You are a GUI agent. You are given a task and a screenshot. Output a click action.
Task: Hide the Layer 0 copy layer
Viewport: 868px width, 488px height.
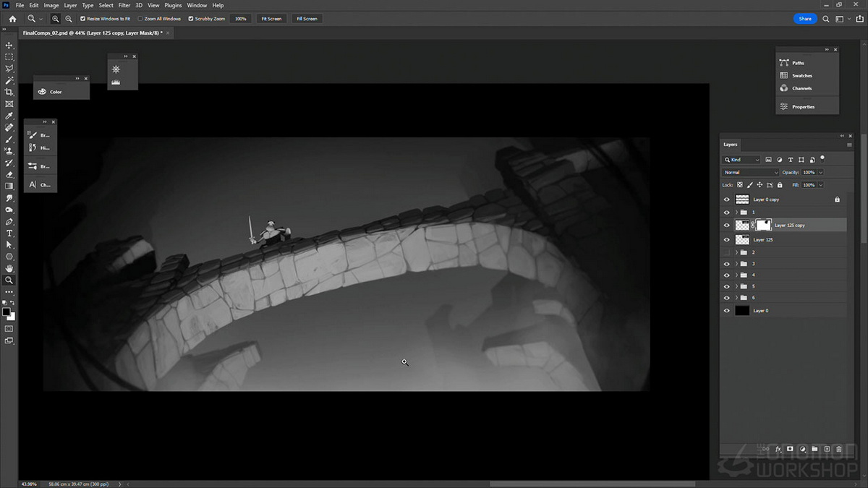click(727, 200)
